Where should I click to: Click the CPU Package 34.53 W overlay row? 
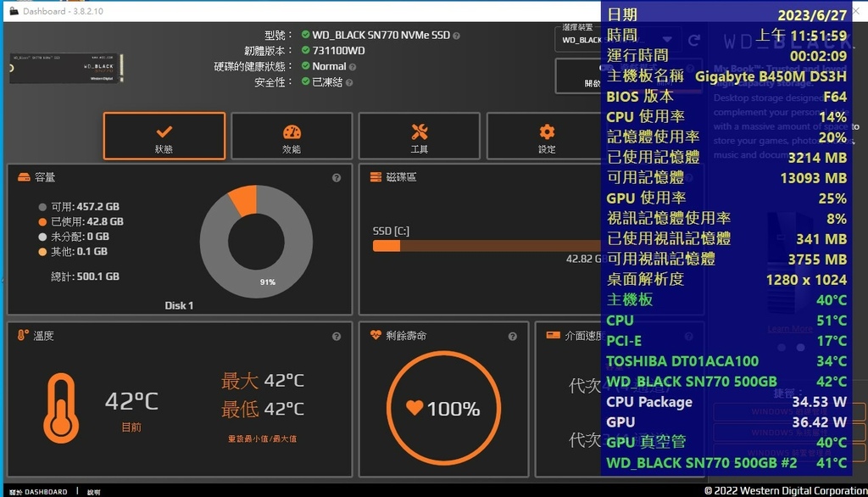[726, 402]
